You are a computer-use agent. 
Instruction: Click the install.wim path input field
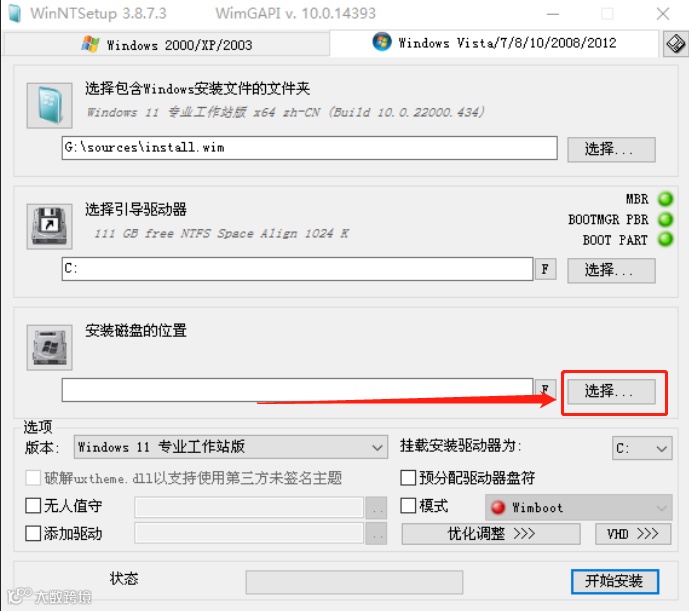tap(309, 148)
